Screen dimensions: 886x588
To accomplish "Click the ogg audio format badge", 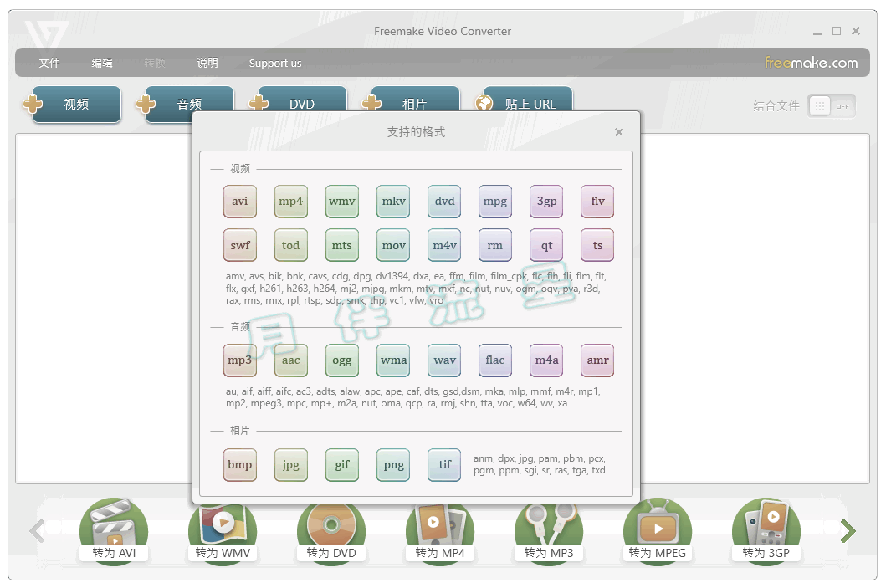I will [342, 360].
